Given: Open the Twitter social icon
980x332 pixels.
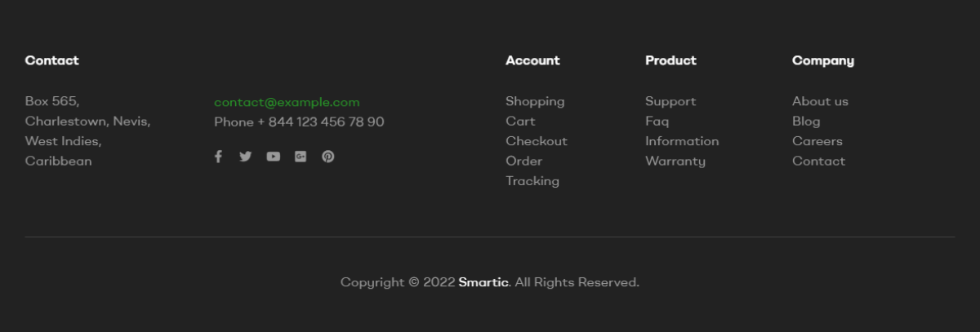Looking at the screenshot, I should pos(246,157).
